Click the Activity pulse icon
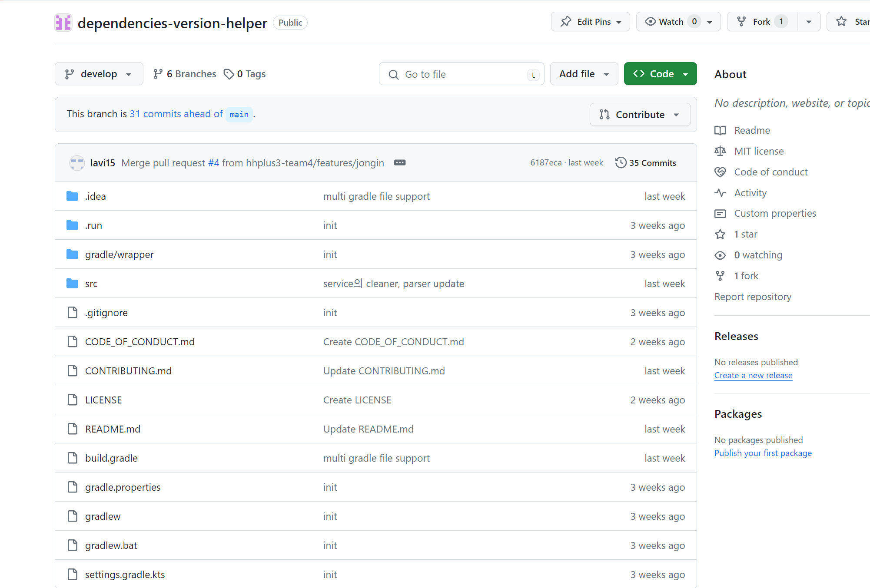870x588 pixels. click(x=720, y=193)
